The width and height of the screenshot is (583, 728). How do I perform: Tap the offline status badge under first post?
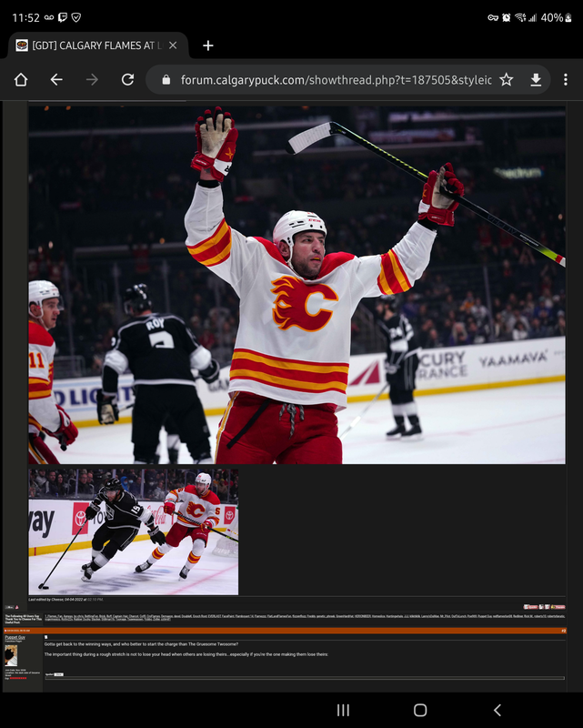(9, 607)
